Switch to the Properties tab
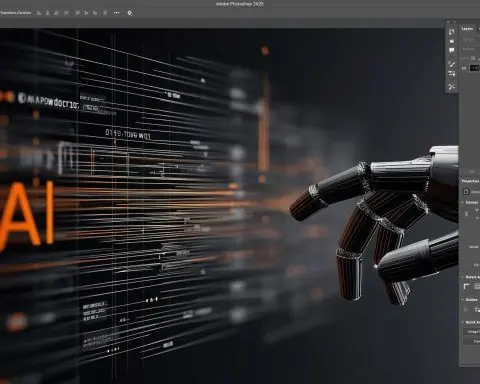This screenshot has width=480, height=384. (x=470, y=181)
